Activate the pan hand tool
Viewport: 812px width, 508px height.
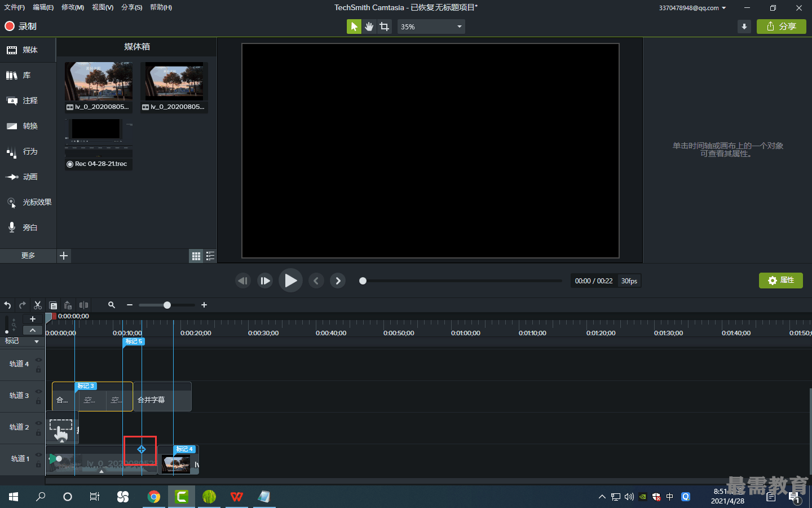369,27
